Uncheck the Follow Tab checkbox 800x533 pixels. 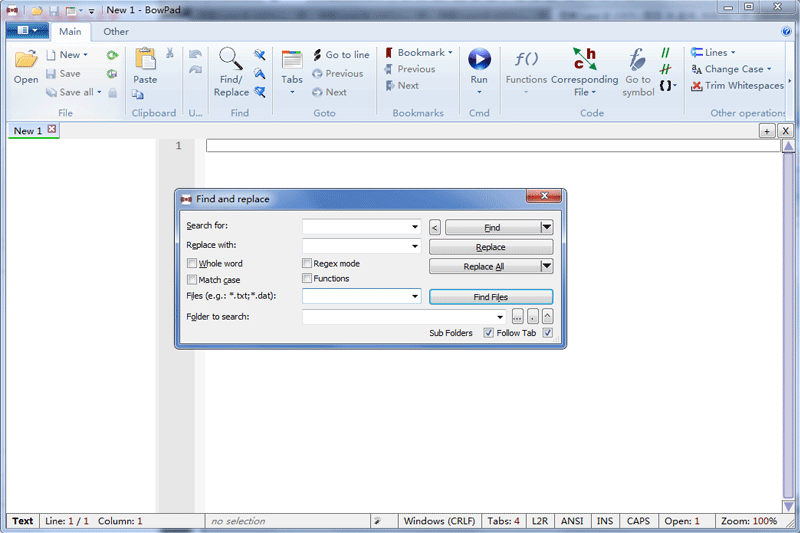click(547, 333)
